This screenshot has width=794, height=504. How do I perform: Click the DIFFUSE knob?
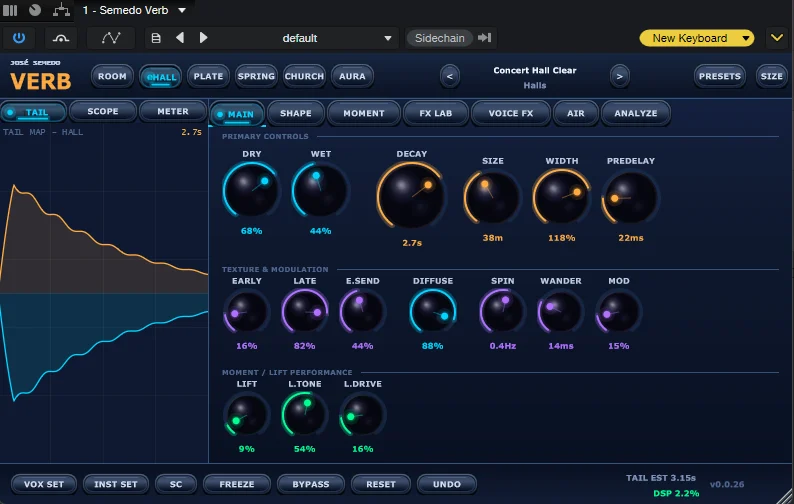(x=432, y=312)
